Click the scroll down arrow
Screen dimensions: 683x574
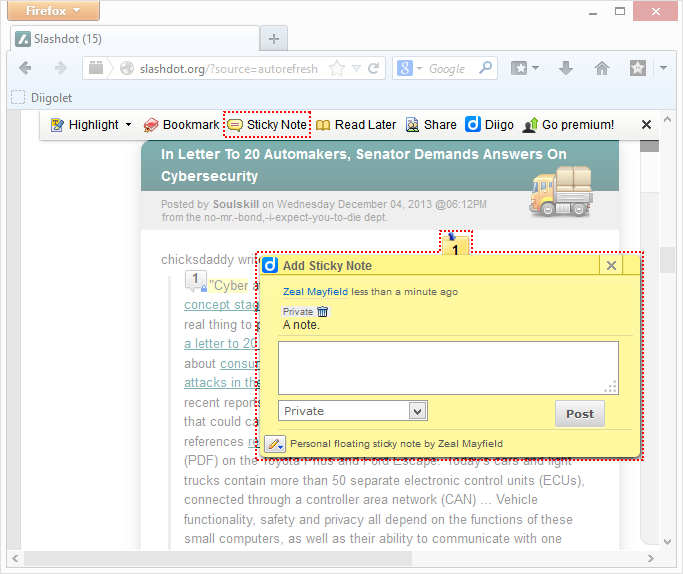tap(667, 542)
